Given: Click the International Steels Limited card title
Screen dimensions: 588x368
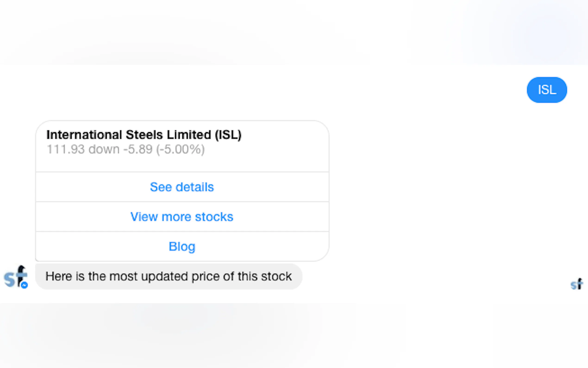Looking at the screenshot, I should tap(144, 135).
